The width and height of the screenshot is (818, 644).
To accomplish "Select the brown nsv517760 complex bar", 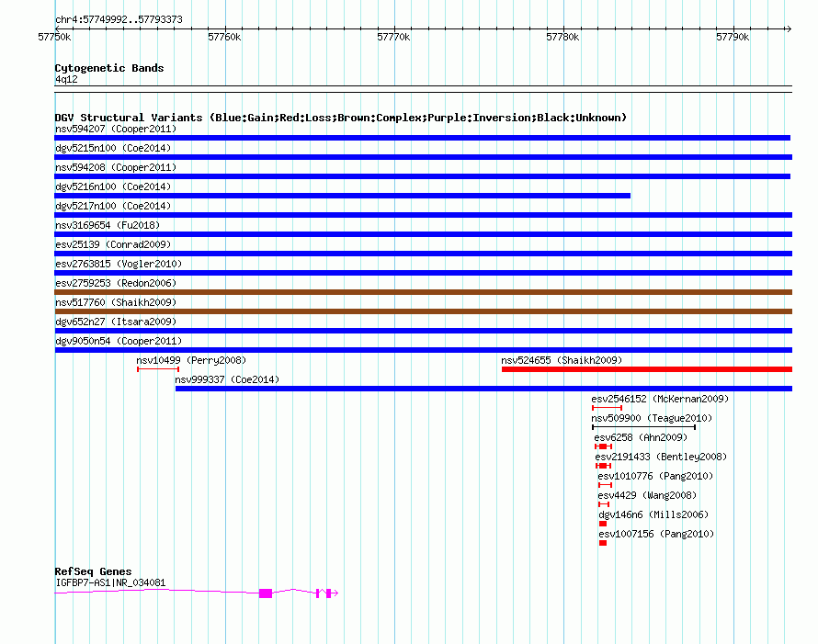I will pos(424,311).
